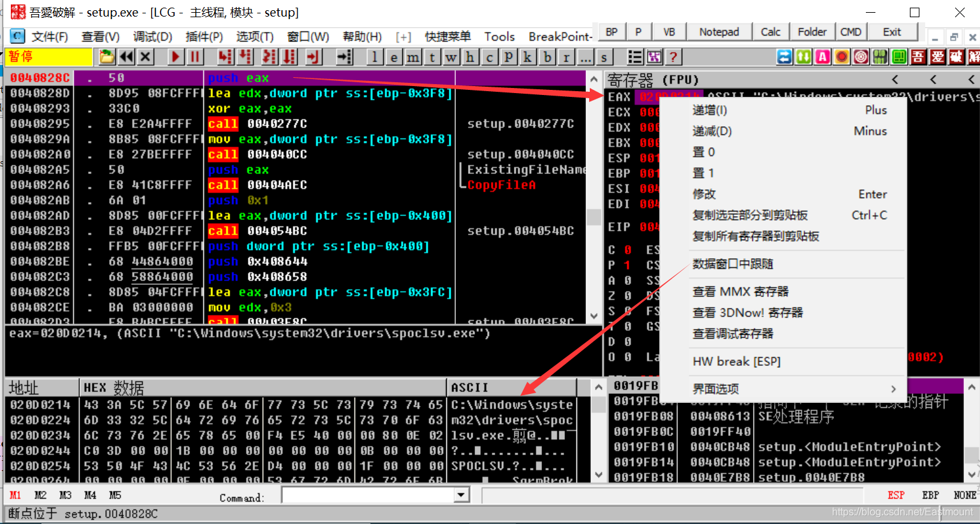
Task: Switch to the M2 memory bookmark
Action: (40, 495)
